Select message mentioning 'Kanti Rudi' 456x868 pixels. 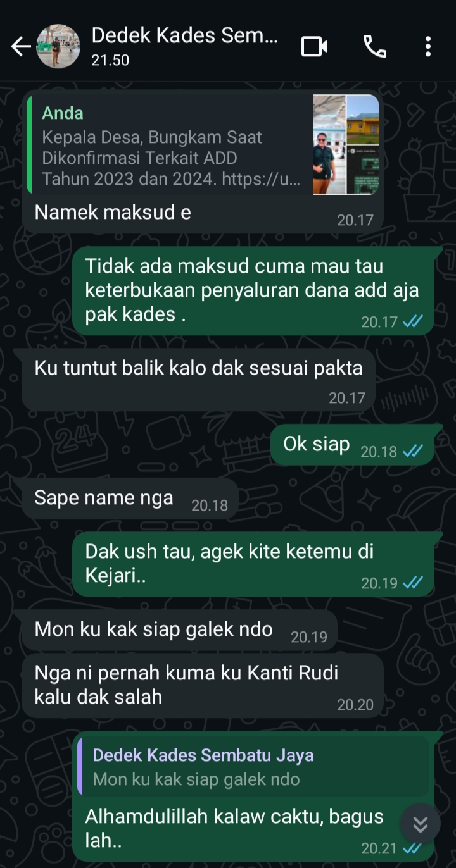click(203, 685)
